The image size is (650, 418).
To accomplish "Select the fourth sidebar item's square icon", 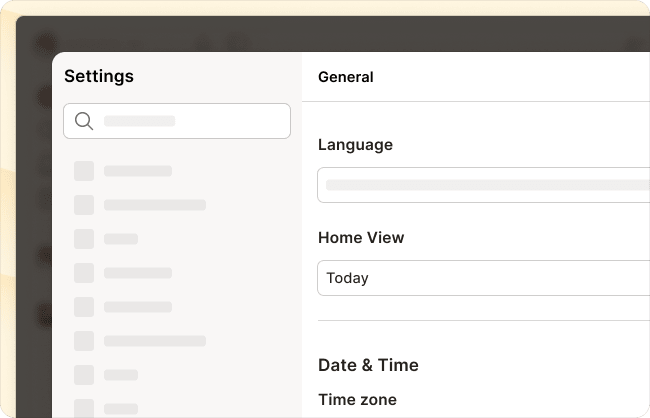I will pos(84,273).
